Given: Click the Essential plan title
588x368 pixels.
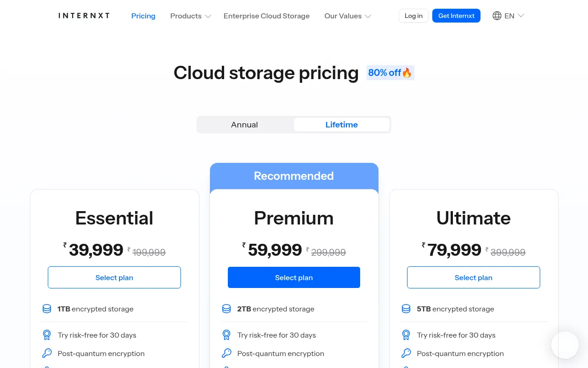Looking at the screenshot, I should pyautogui.click(x=114, y=218).
